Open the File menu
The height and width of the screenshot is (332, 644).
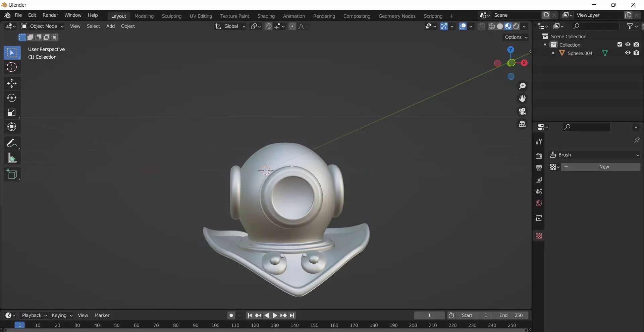pos(18,15)
